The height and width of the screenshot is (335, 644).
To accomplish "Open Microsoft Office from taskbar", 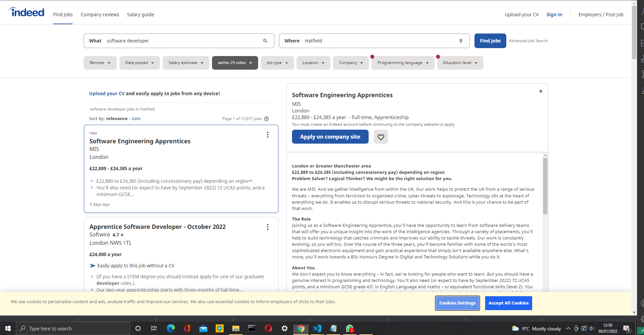I will pyautogui.click(x=187, y=328).
